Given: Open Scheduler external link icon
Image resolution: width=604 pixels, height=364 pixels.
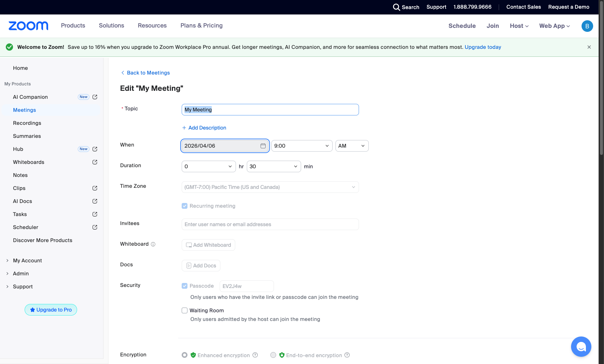Looking at the screenshot, I should 95,227.
